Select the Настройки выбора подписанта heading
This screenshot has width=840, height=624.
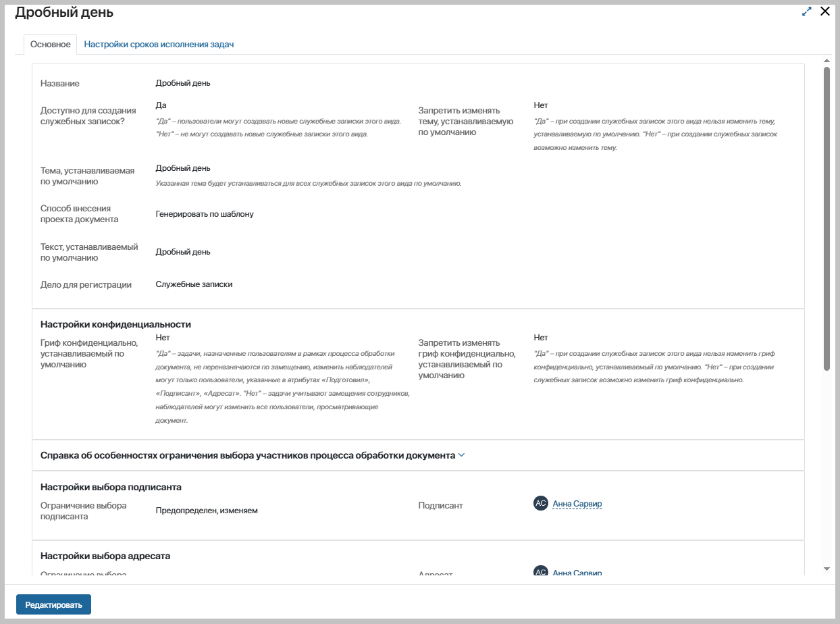click(x=111, y=487)
